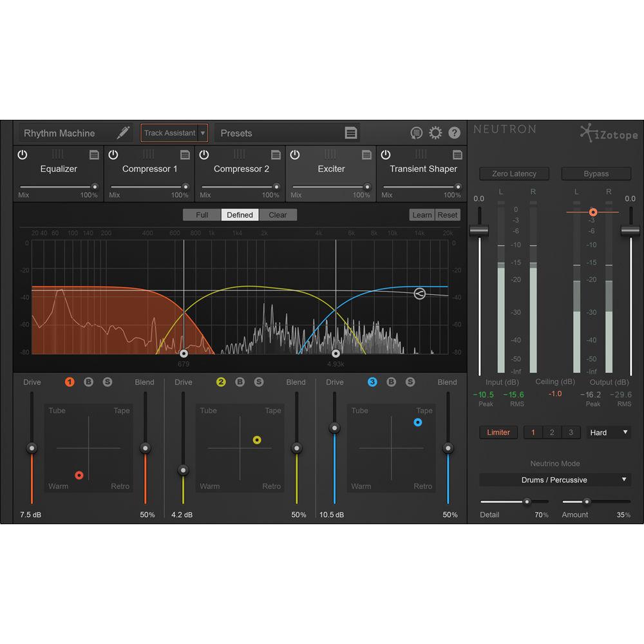Screen dimensions: 644x644
Task: Click the Tape dot in band 3's XY pad
Action: point(417,422)
